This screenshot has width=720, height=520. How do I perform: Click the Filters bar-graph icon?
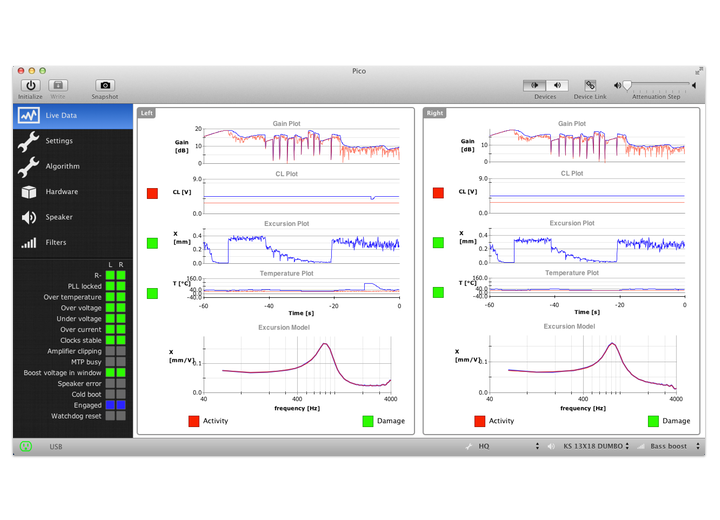tap(28, 243)
